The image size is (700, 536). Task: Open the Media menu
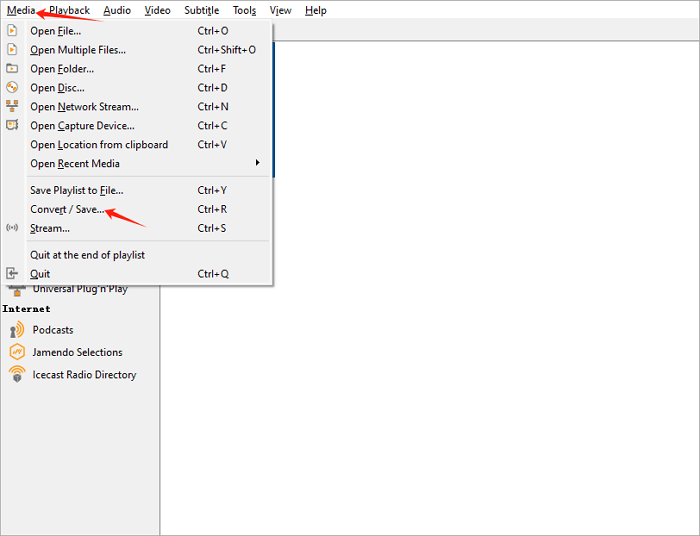tap(21, 10)
